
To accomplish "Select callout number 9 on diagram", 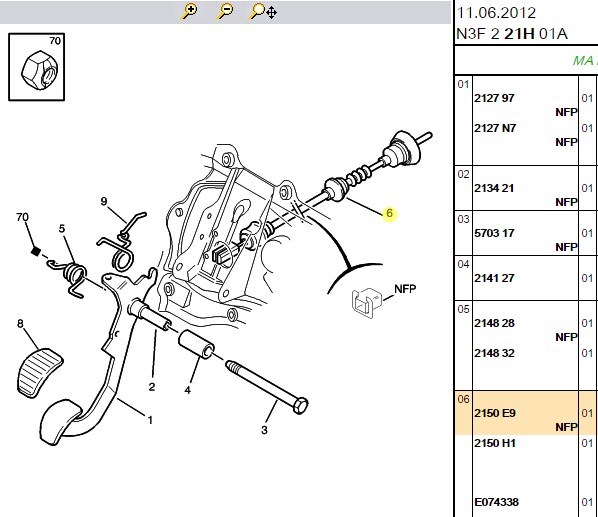I will pos(104,201).
